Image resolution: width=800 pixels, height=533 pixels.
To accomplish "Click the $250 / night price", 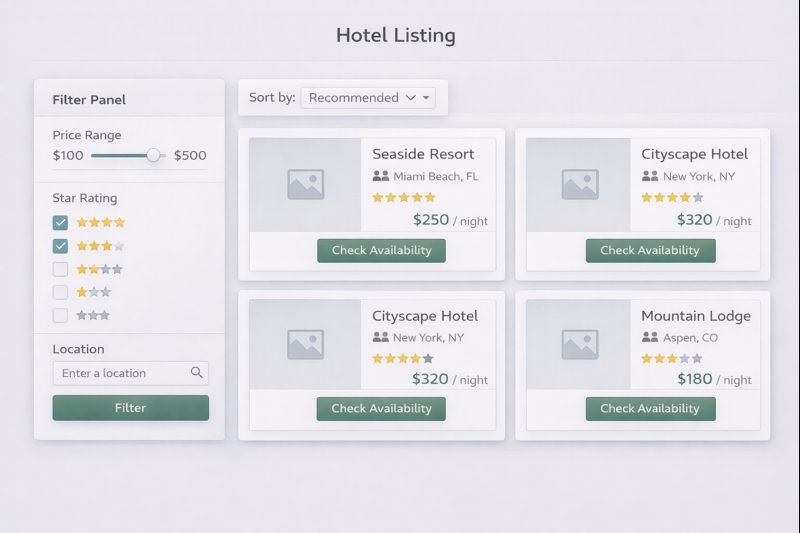I will pyautogui.click(x=450, y=220).
